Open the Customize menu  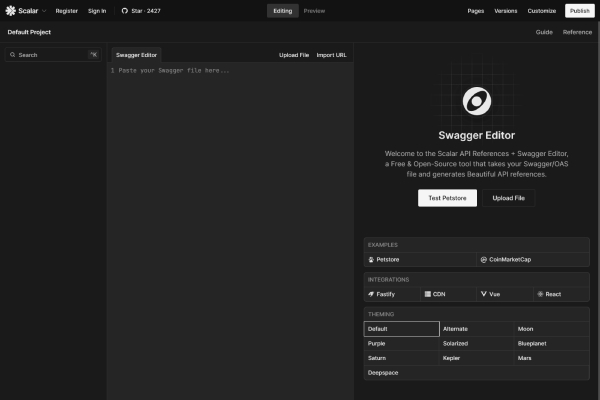pos(541,11)
